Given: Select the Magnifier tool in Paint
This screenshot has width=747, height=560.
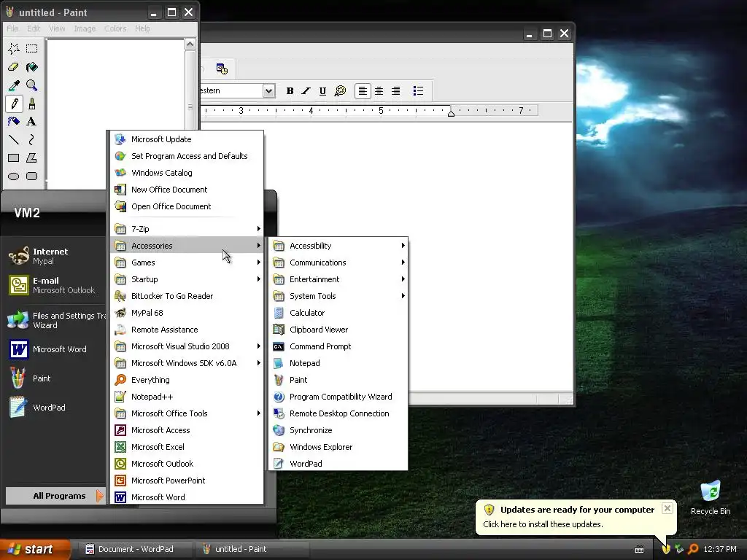Looking at the screenshot, I should [32, 85].
